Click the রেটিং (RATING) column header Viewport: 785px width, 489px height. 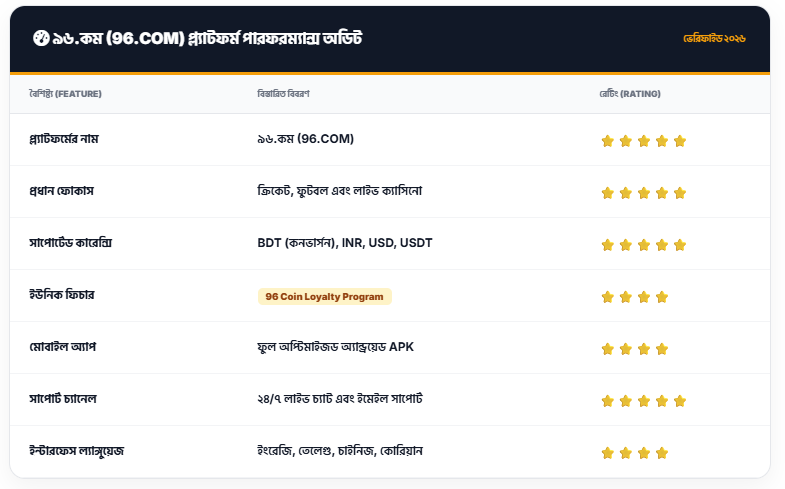630,94
